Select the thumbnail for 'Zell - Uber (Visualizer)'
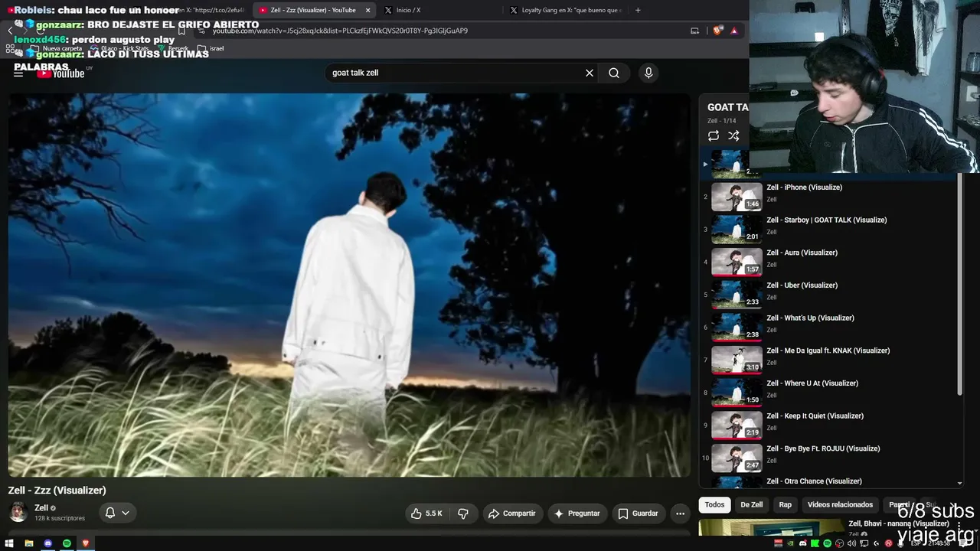The width and height of the screenshot is (980, 551). coord(737,295)
